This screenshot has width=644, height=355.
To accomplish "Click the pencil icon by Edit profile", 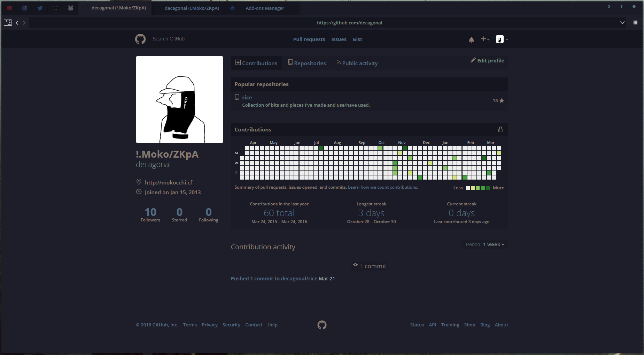I will click(473, 60).
